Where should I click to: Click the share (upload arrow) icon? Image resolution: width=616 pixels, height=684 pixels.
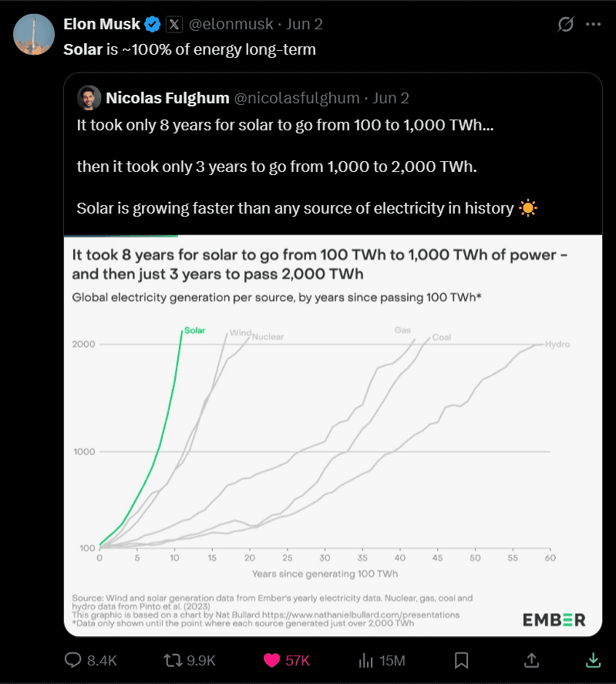[531, 660]
